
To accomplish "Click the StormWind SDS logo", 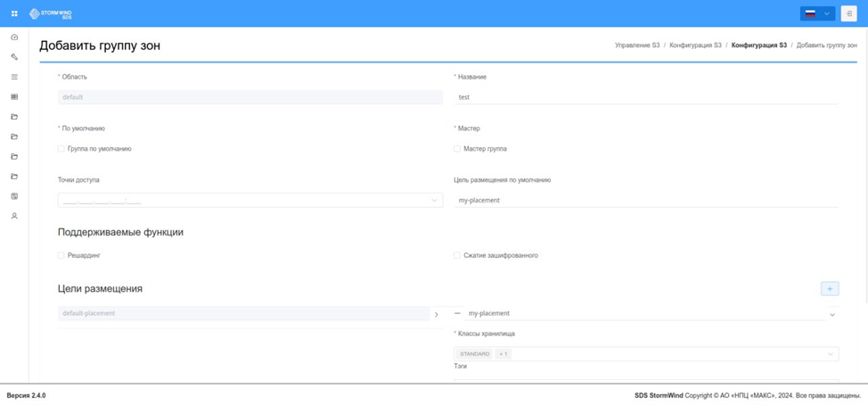I will [x=50, y=13].
